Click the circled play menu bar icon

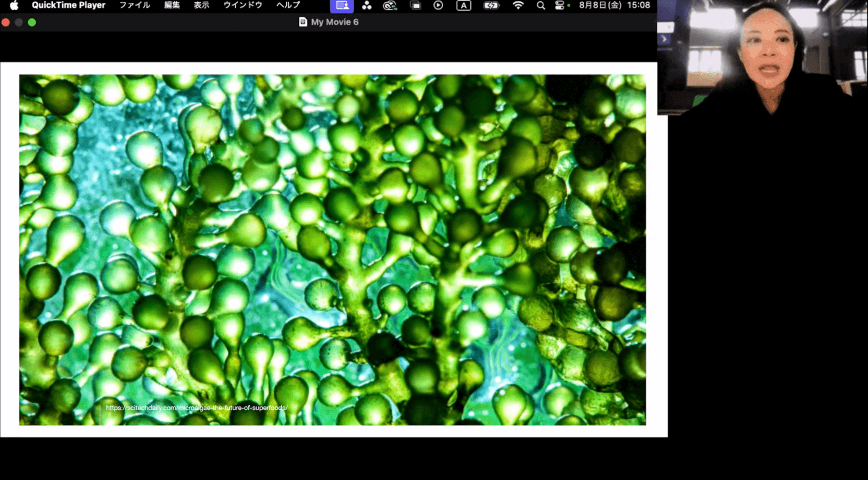[438, 6]
